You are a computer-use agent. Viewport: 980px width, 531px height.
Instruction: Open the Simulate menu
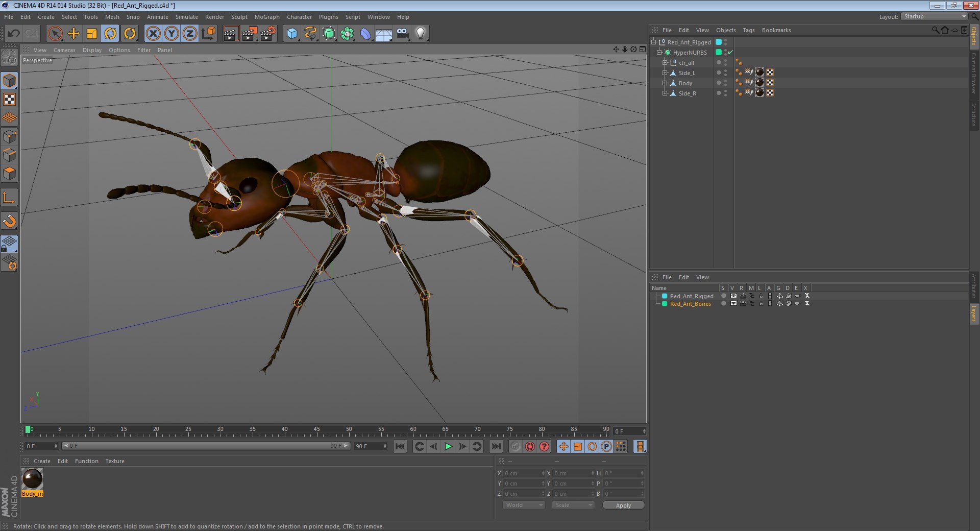click(187, 17)
